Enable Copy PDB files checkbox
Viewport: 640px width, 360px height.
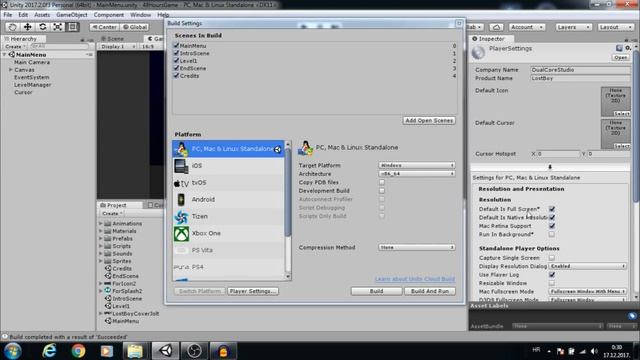pos(382,182)
